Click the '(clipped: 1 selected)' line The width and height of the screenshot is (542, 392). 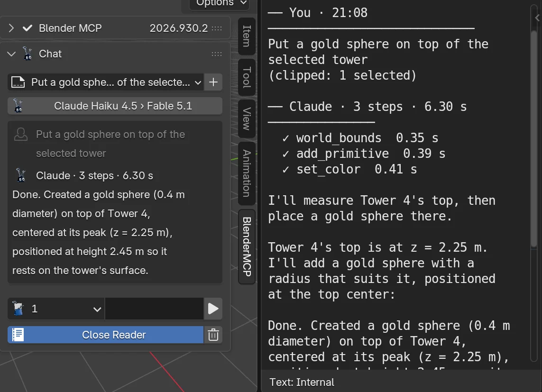pos(342,75)
